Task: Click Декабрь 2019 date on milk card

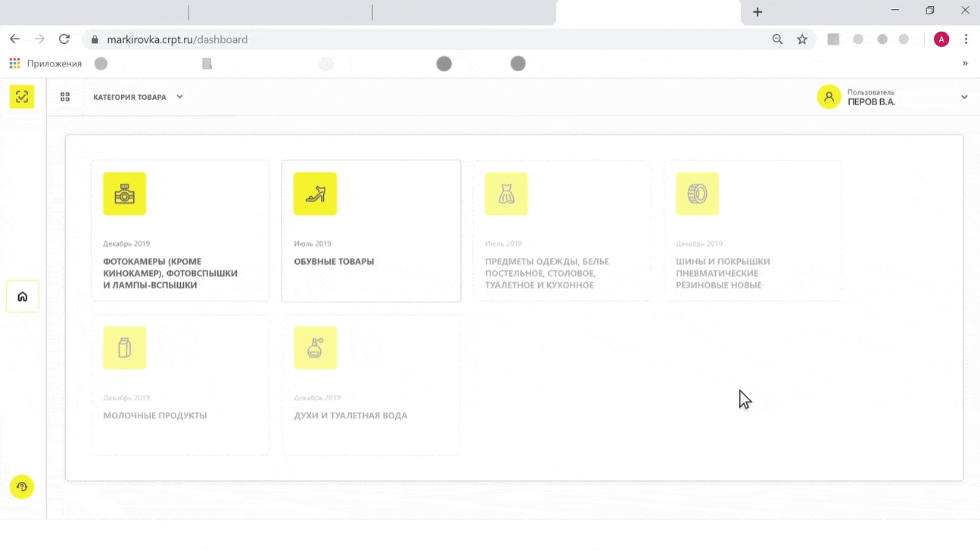Action: coord(126,397)
